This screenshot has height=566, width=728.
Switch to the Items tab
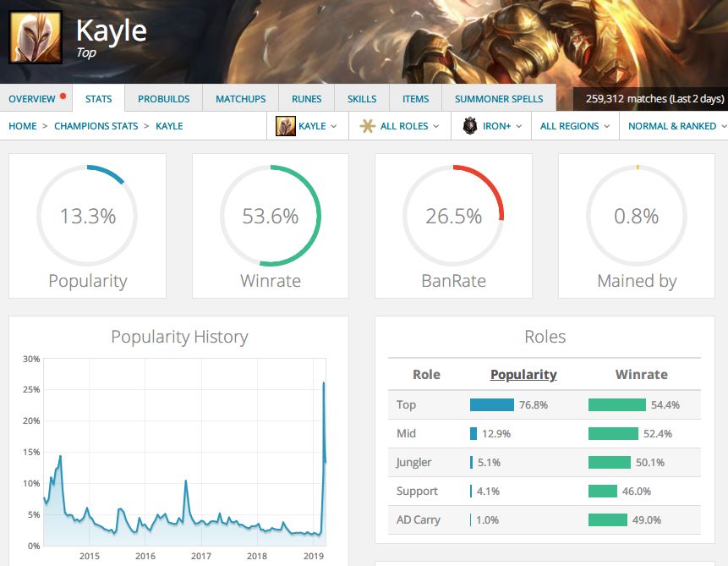[415, 99]
